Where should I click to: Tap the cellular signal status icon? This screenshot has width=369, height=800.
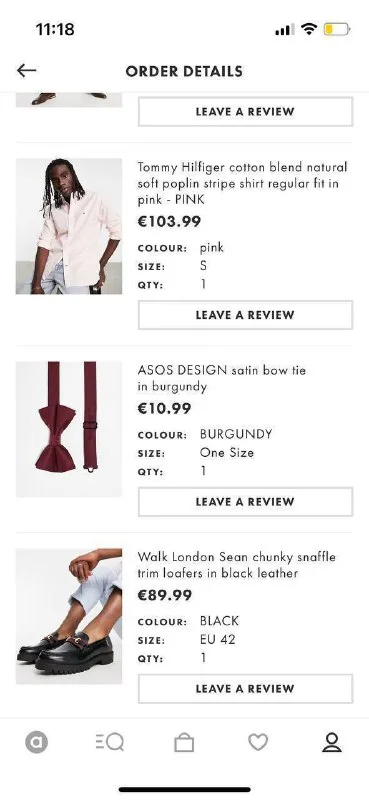coord(285,30)
